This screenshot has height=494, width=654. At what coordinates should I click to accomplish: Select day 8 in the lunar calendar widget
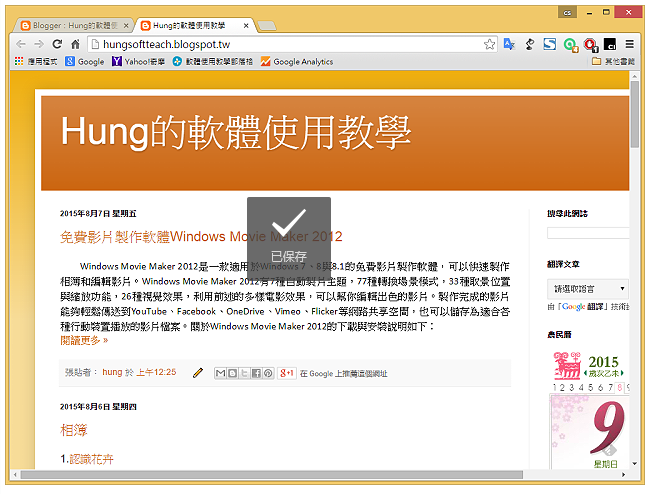tap(620, 387)
